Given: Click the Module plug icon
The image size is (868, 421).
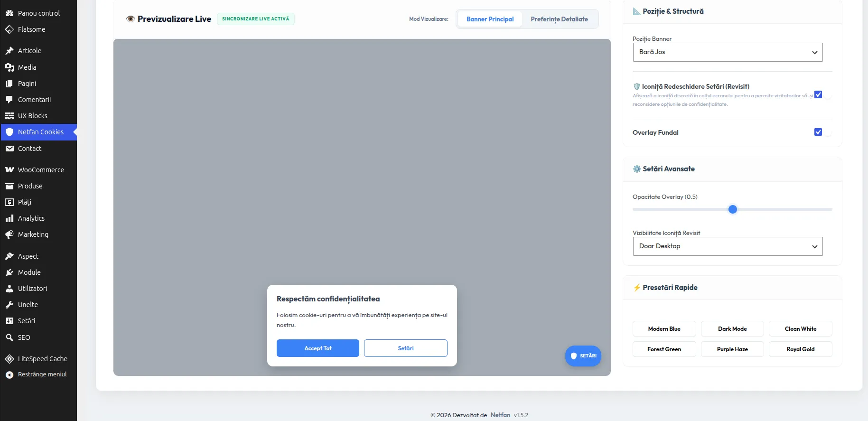Looking at the screenshot, I should pyautogui.click(x=9, y=272).
